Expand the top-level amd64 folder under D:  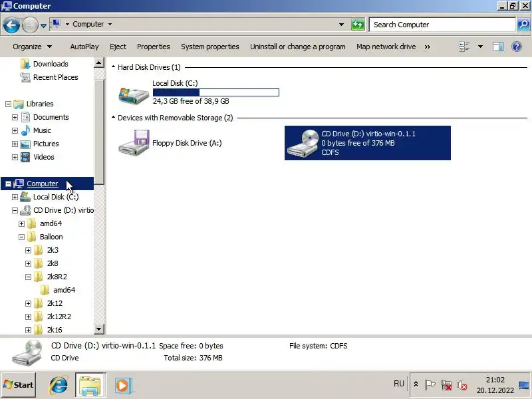point(21,223)
